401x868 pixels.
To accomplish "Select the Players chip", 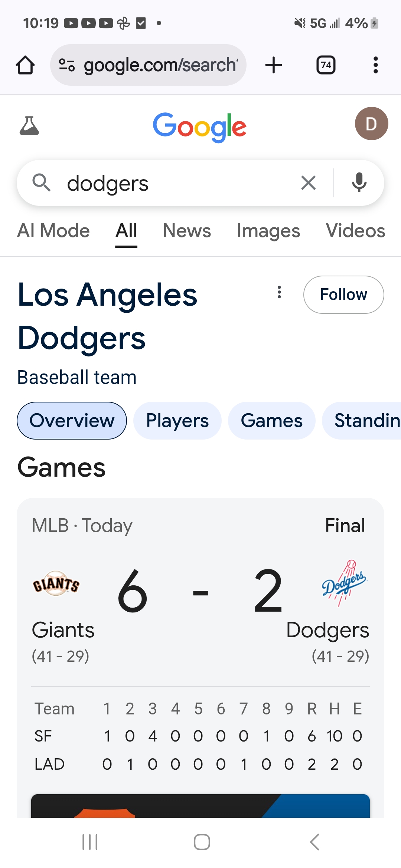I will (177, 421).
